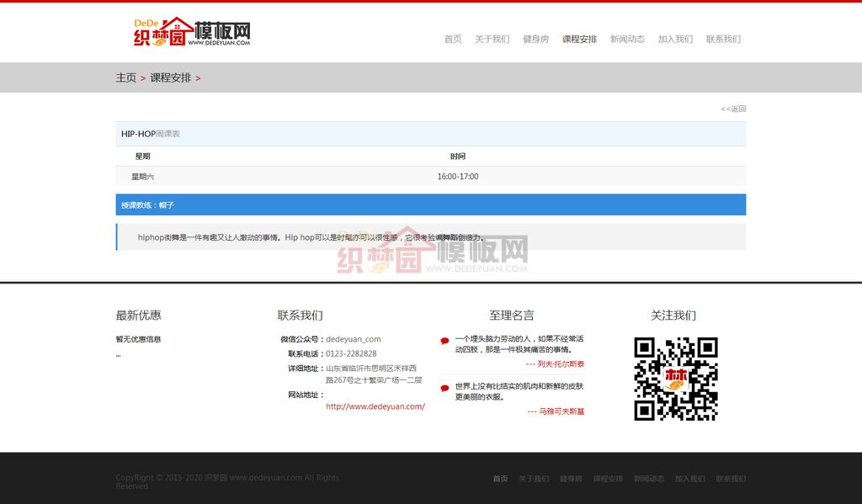Open 新闻动态 in top navigation
The image size is (862, 504).
coord(627,40)
